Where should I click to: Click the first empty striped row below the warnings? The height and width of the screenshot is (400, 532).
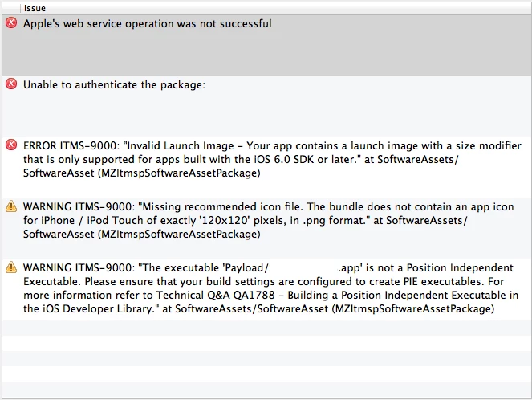click(266, 328)
